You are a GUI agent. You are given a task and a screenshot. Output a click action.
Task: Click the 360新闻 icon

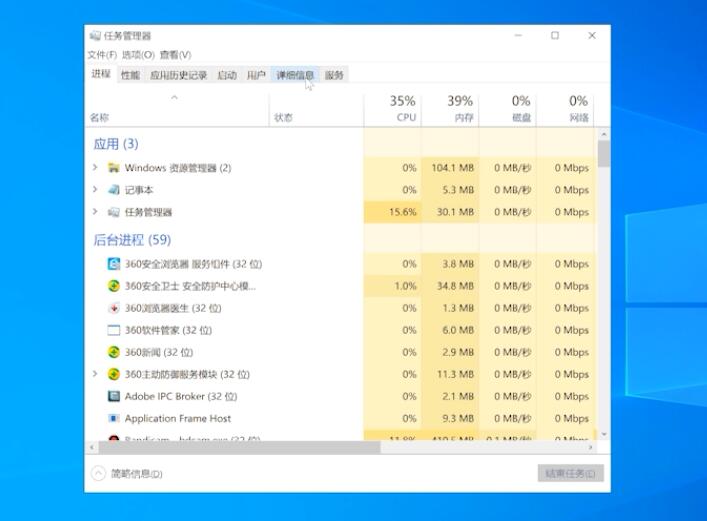pyautogui.click(x=114, y=352)
